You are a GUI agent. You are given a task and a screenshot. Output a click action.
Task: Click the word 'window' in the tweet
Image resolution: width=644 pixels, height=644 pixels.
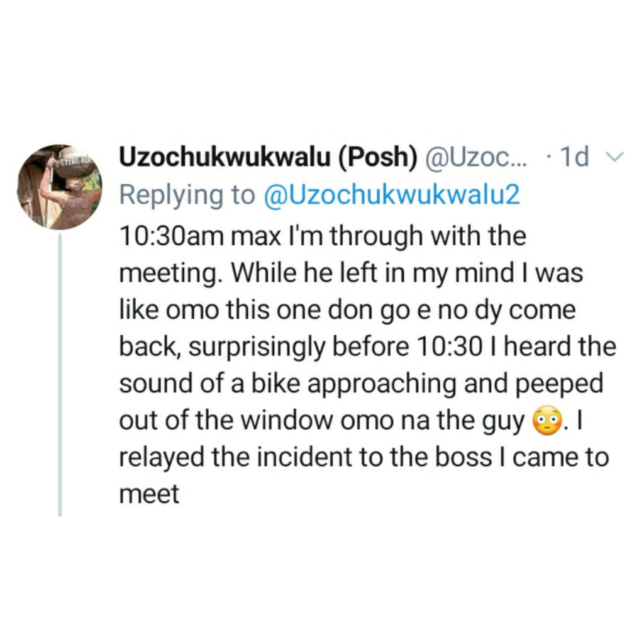(293, 420)
